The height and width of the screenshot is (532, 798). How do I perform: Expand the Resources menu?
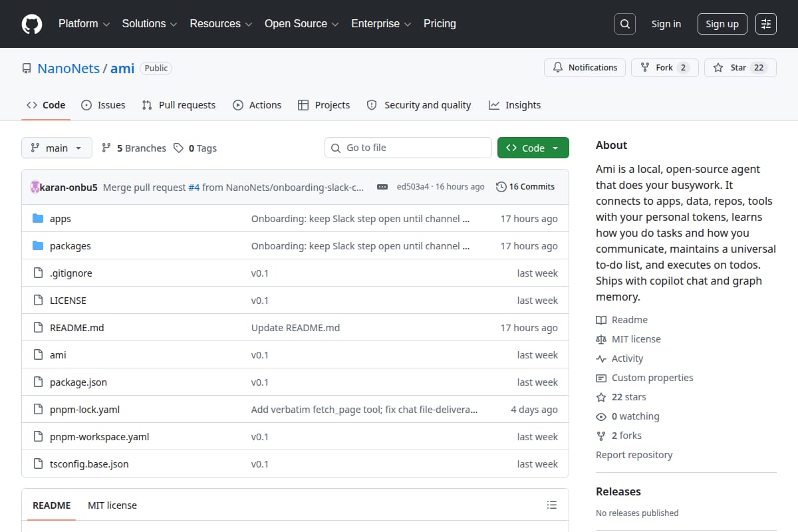pos(221,24)
